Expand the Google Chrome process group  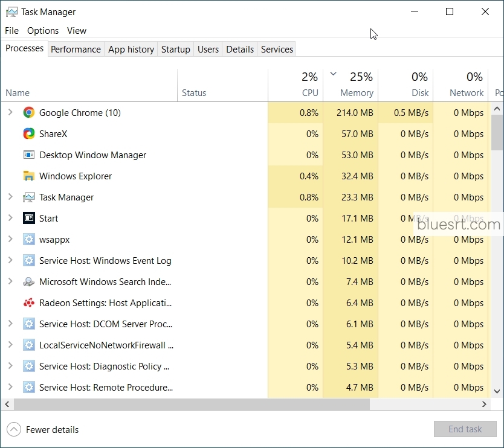pos(10,112)
